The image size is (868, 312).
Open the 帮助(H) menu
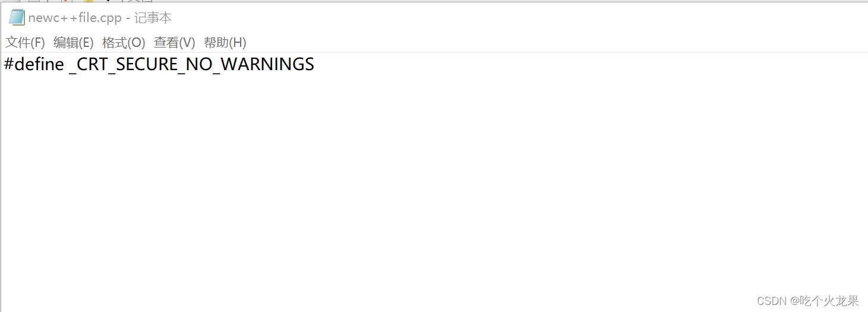(x=225, y=43)
